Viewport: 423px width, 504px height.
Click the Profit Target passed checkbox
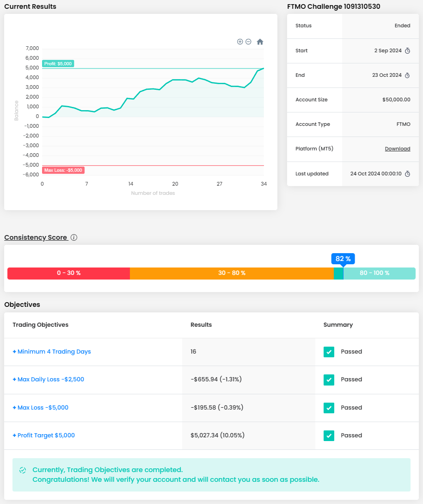328,436
